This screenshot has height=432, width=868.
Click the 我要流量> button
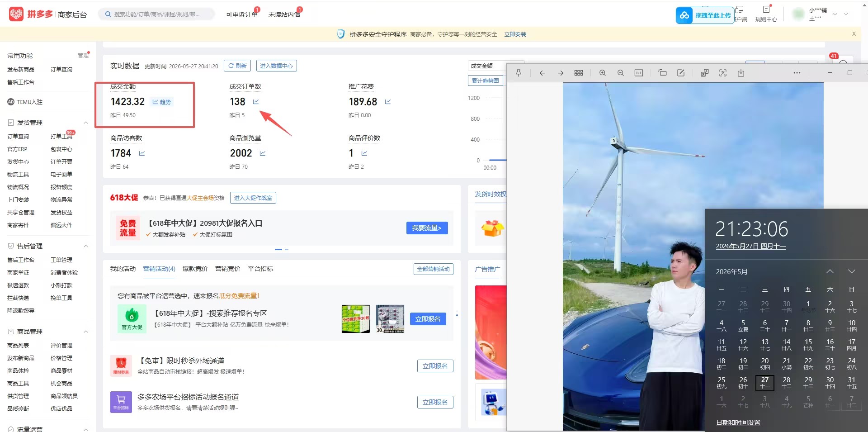[427, 228]
